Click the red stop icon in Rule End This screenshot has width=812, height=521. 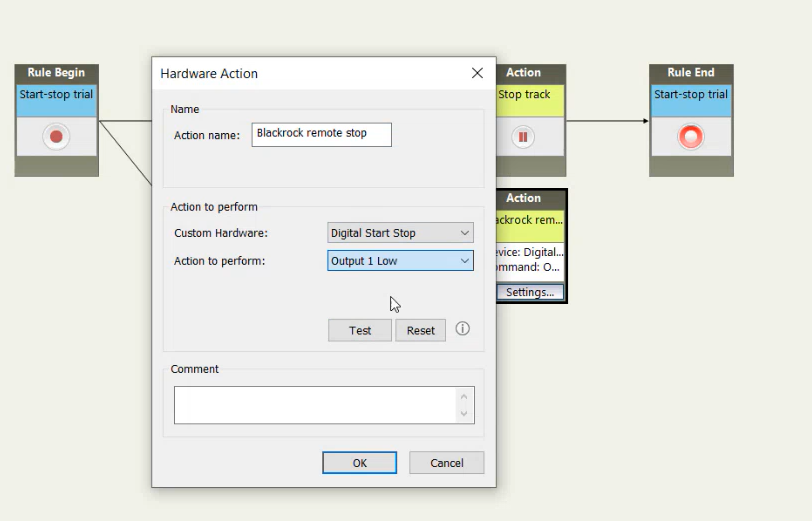click(x=690, y=137)
